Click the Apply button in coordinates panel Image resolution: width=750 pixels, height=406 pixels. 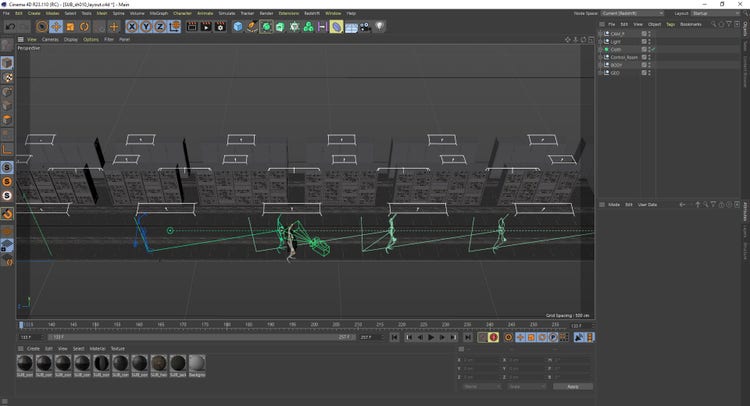(x=572, y=386)
